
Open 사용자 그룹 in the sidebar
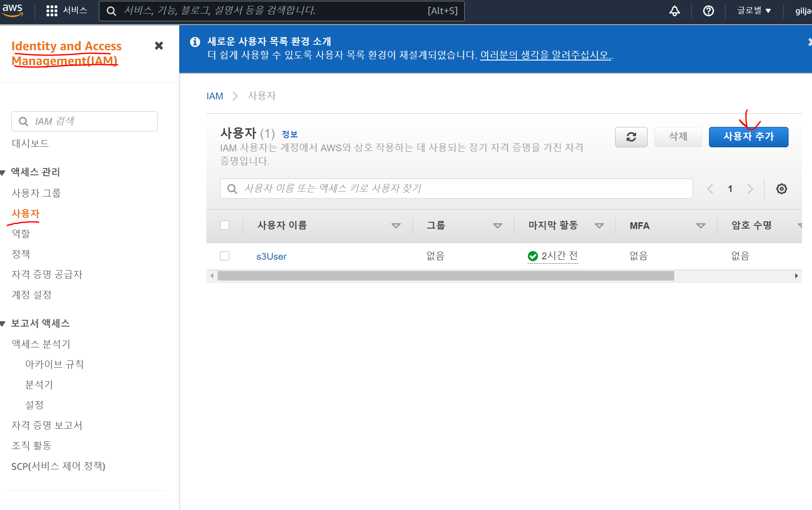click(36, 193)
